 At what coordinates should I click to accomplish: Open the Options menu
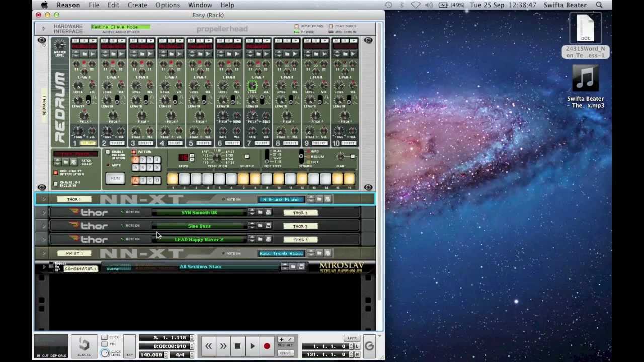tap(168, 5)
